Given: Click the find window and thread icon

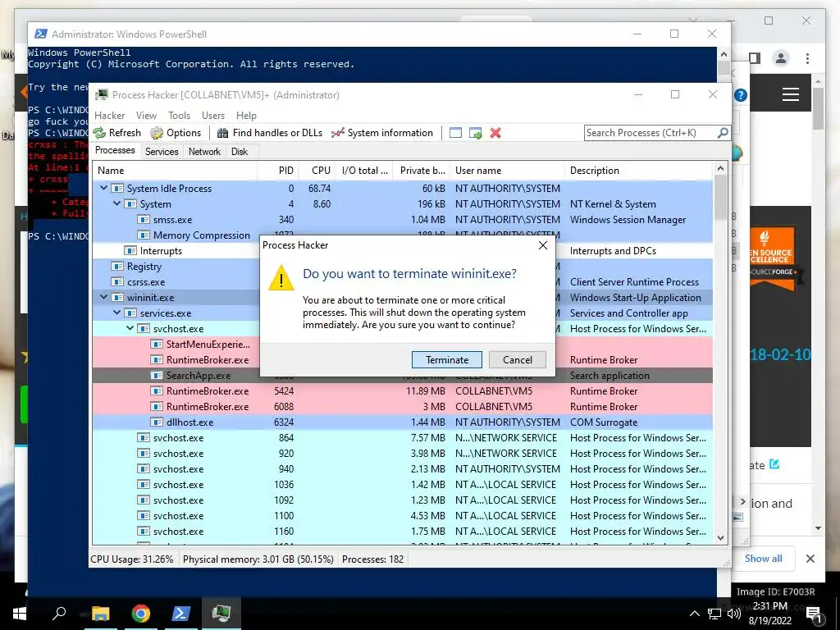Looking at the screenshot, I should [475, 133].
